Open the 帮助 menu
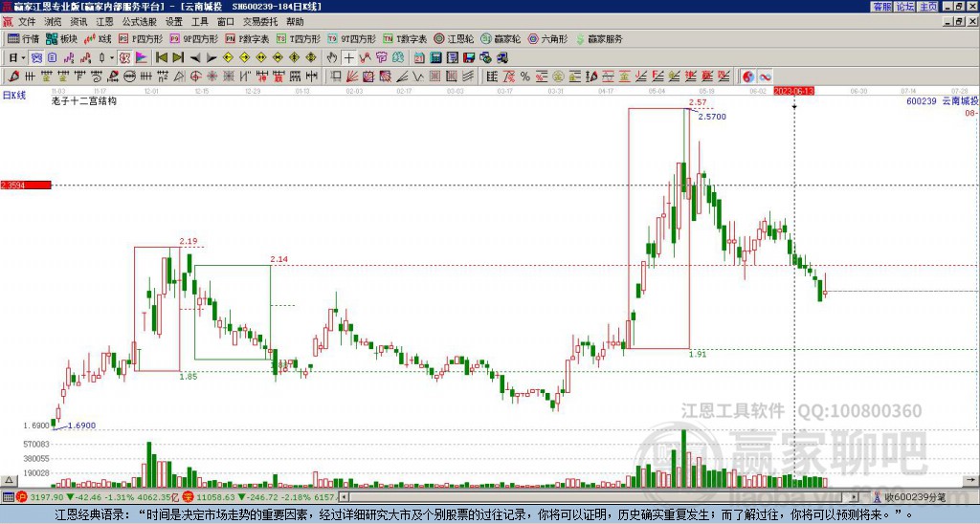The height and width of the screenshot is (524, 980). [295, 22]
